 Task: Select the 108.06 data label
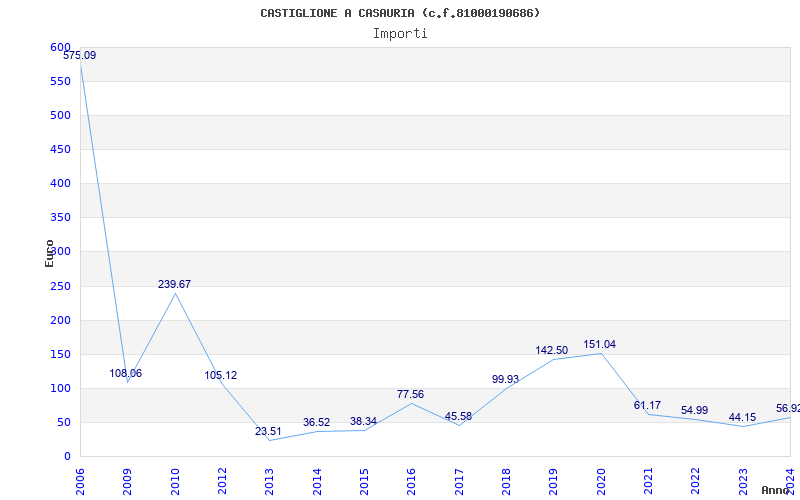(x=126, y=373)
